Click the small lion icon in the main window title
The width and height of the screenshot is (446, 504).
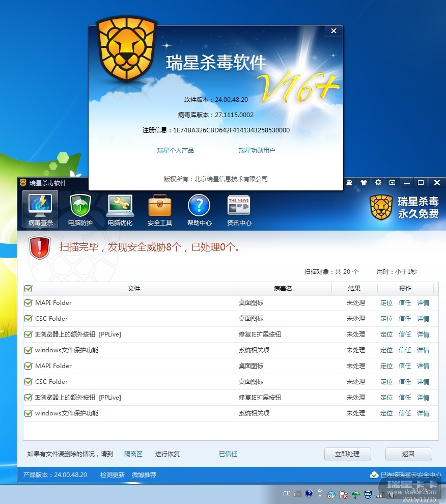coord(23,183)
